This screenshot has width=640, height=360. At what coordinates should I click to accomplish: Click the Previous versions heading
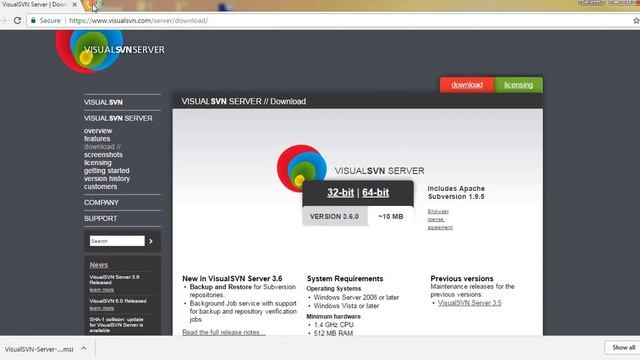(462, 278)
